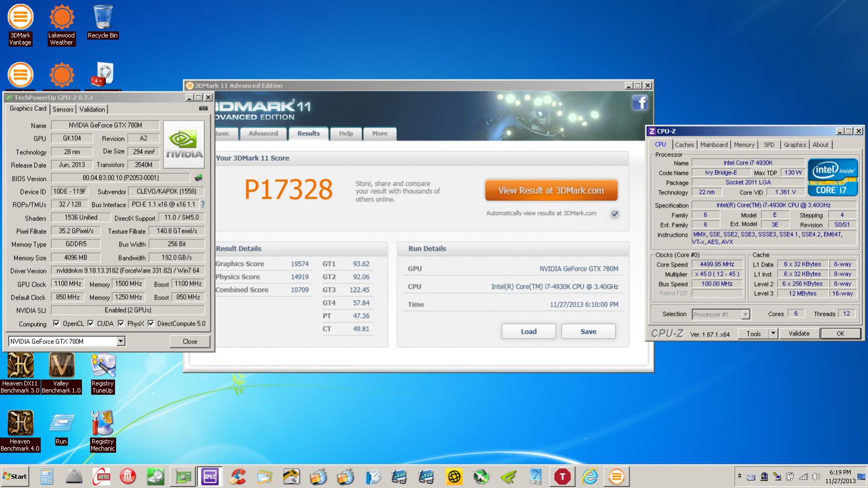This screenshot has height=488, width=868.
Task: Click the taskbar clock showing 6:19 PM
Action: 840,477
